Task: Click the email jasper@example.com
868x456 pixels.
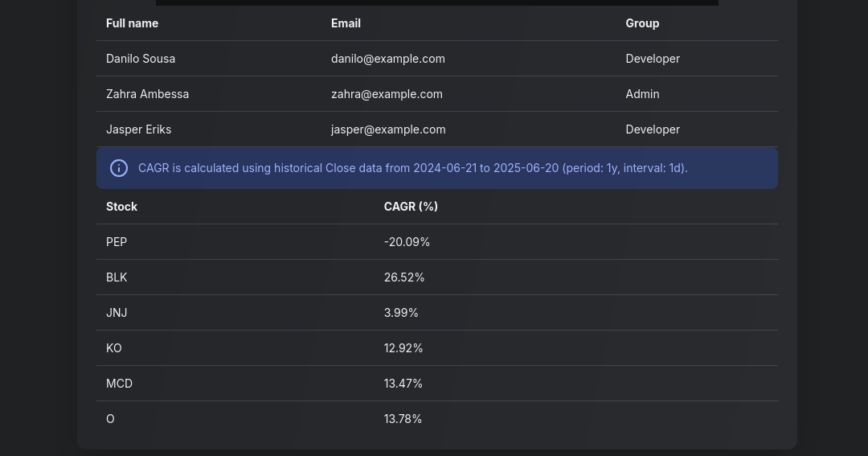Action: 388,129
